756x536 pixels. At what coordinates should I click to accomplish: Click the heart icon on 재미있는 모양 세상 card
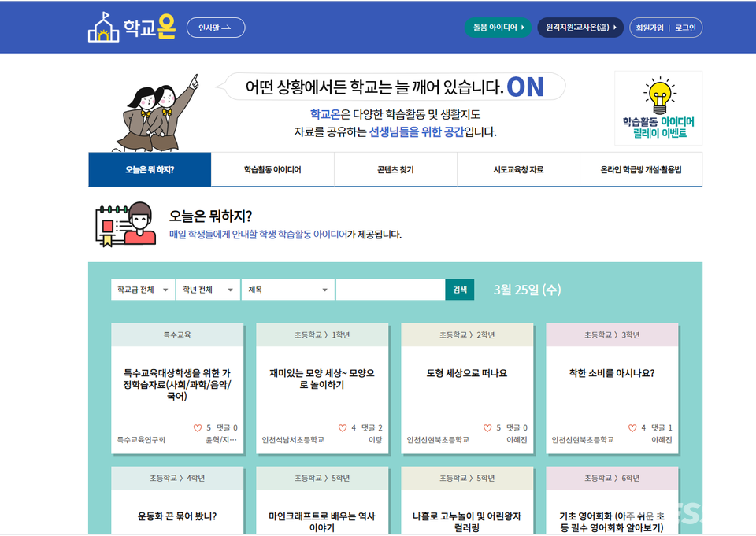tap(343, 428)
